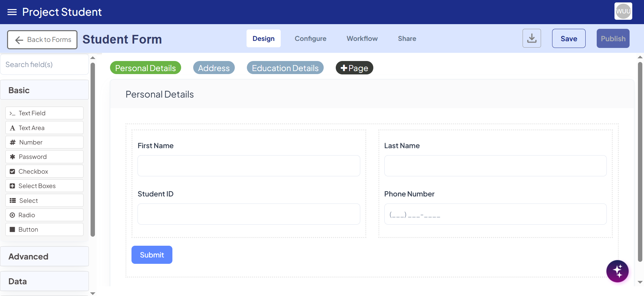Click the Save button
The height and width of the screenshot is (296, 644).
tap(569, 39)
